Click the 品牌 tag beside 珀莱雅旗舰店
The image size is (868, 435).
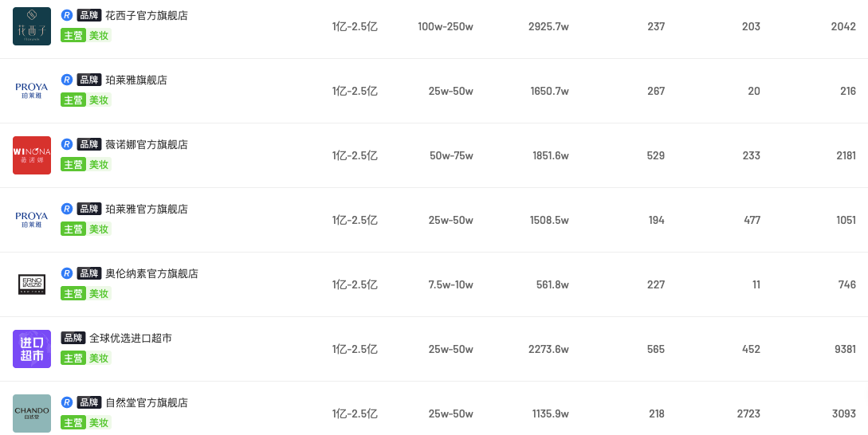coord(89,80)
